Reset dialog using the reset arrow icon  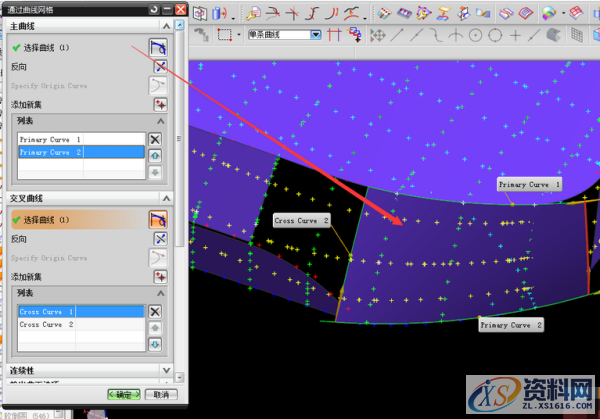(x=152, y=9)
